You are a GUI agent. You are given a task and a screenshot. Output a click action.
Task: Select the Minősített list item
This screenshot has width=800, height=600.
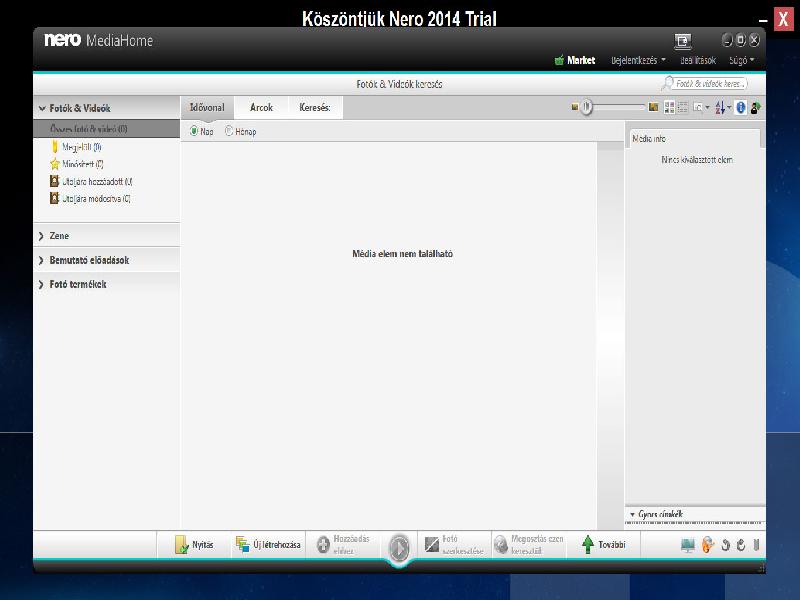(x=83, y=164)
